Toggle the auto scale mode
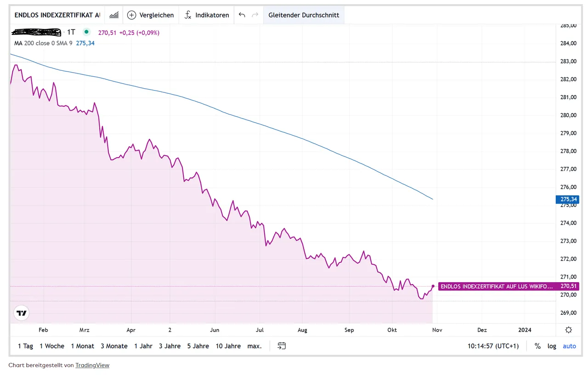This screenshot has height=375, width=588. click(569, 346)
